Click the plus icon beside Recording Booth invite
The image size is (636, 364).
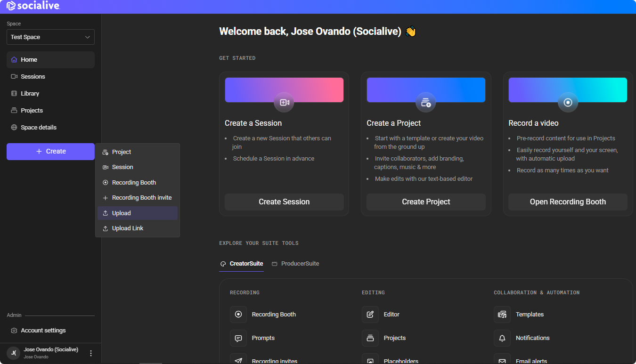[x=106, y=198]
